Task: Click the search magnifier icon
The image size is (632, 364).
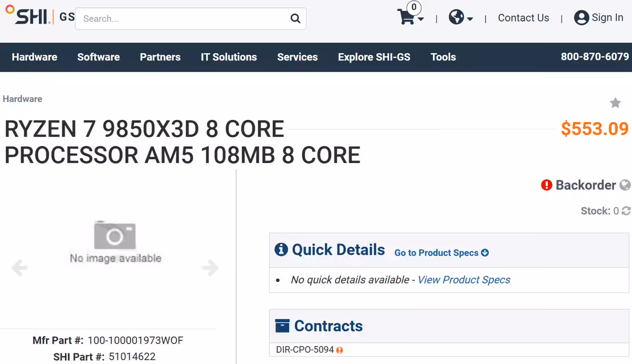Action: [294, 18]
